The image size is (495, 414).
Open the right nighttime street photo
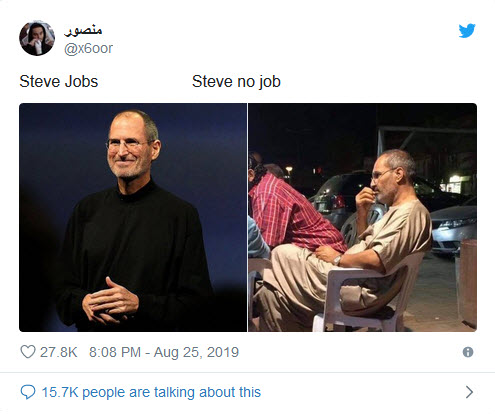pos(363,217)
